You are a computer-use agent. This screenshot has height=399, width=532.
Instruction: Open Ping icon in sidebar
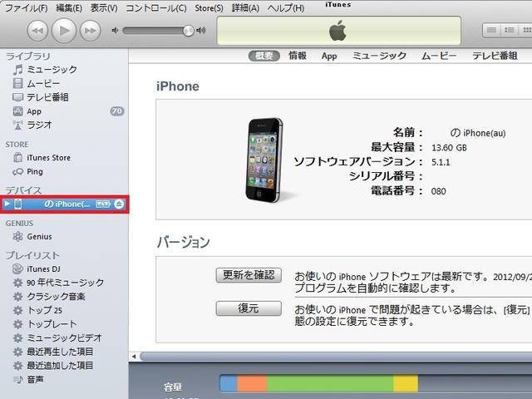[17, 172]
